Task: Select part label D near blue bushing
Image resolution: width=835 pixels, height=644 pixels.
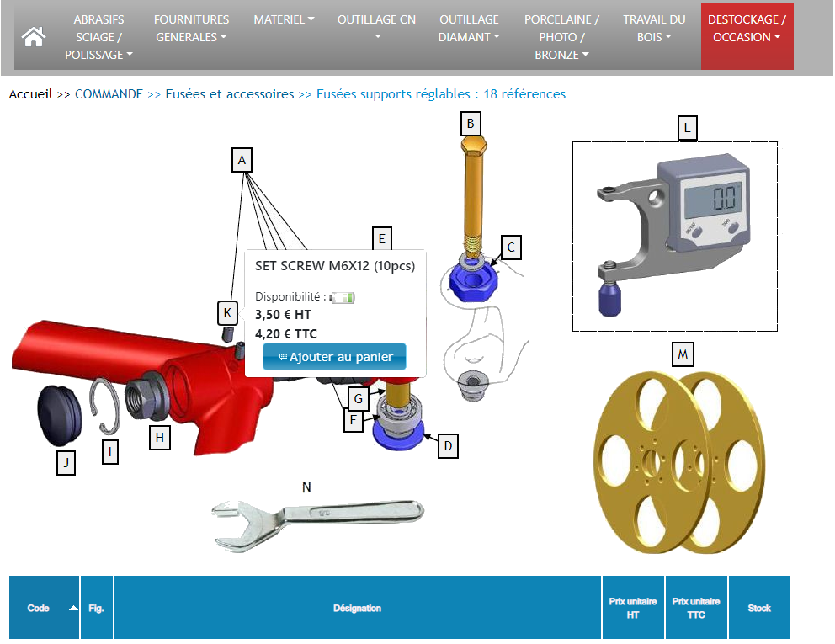Action: point(449,445)
